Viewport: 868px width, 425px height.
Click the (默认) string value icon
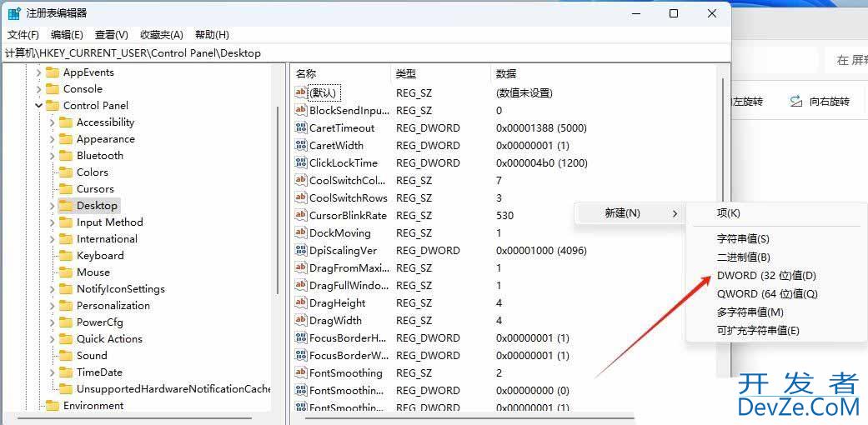(300, 92)
